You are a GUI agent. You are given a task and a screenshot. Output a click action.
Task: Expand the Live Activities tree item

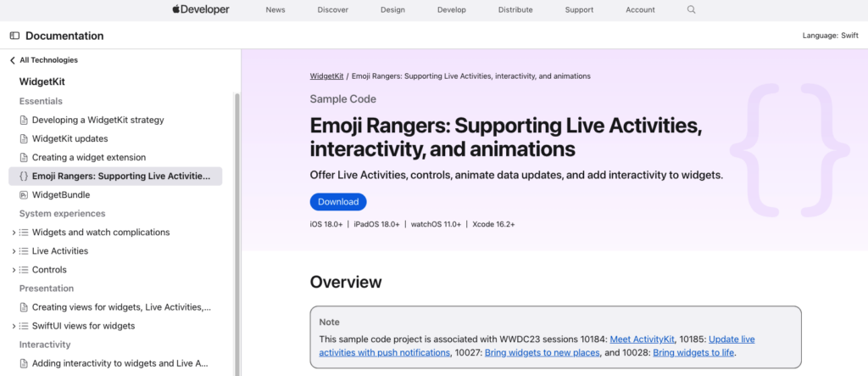14,251
